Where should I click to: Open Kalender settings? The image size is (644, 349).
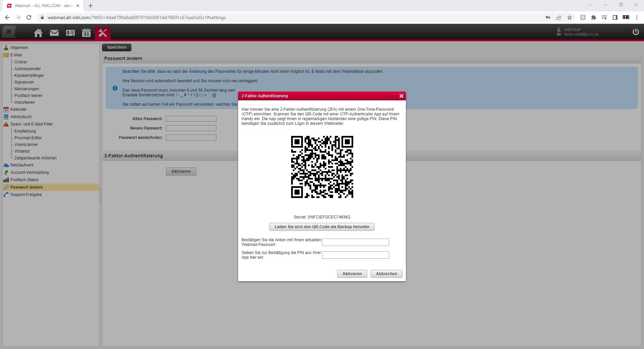18,109
